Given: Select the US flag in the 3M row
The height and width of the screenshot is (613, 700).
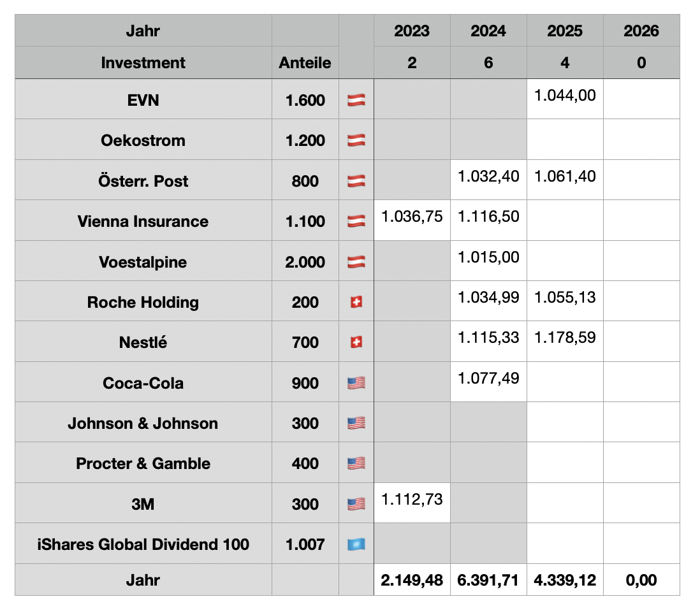Looking at the screenshot, I should (x=356, y=504).
